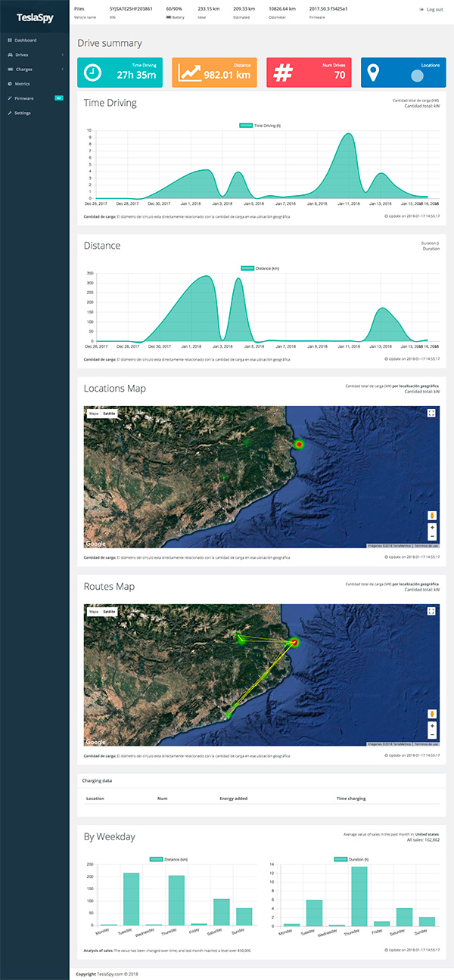Expand the Drives submenu chevron
454x980 pixels.
(x=63, y=55)
